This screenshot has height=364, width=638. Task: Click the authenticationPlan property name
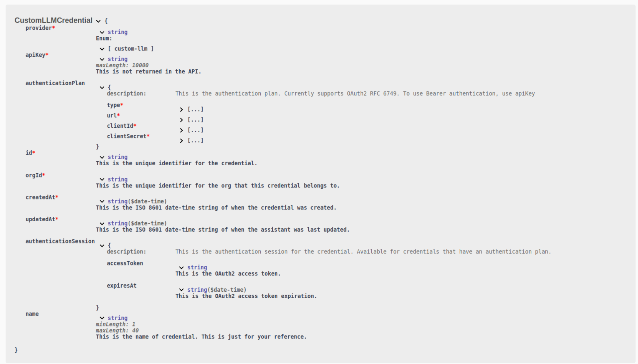pyautogui.click(x=55, y=83)
